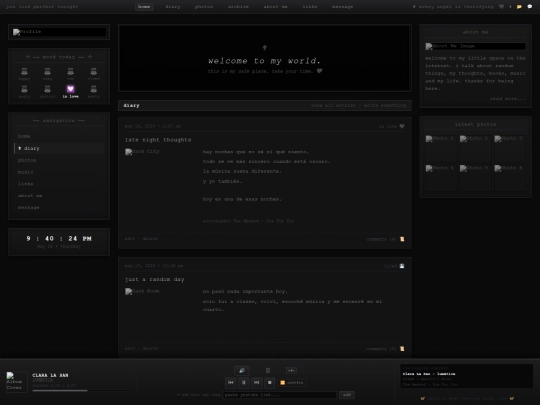Click the scroll icon beside comments (2)

pyautogui.click(x=402, y=349)
